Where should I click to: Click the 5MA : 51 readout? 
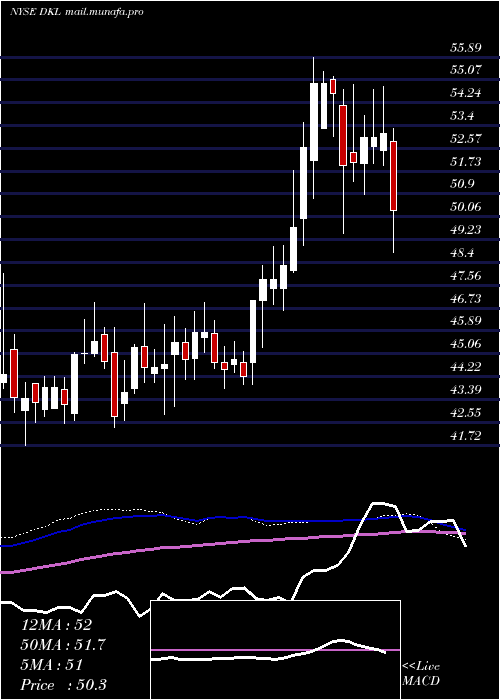[x=52, y=665]
